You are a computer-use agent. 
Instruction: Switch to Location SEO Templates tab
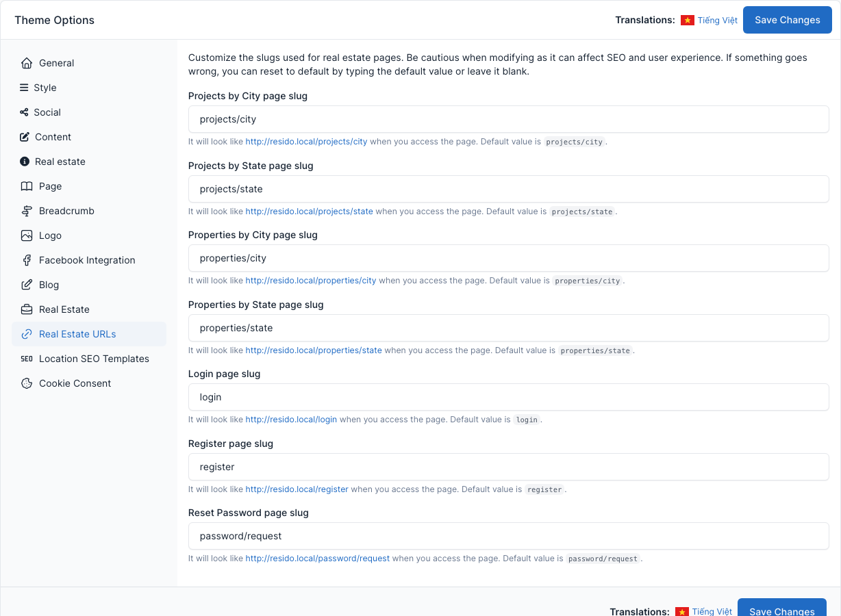click(x=89, y=359)
